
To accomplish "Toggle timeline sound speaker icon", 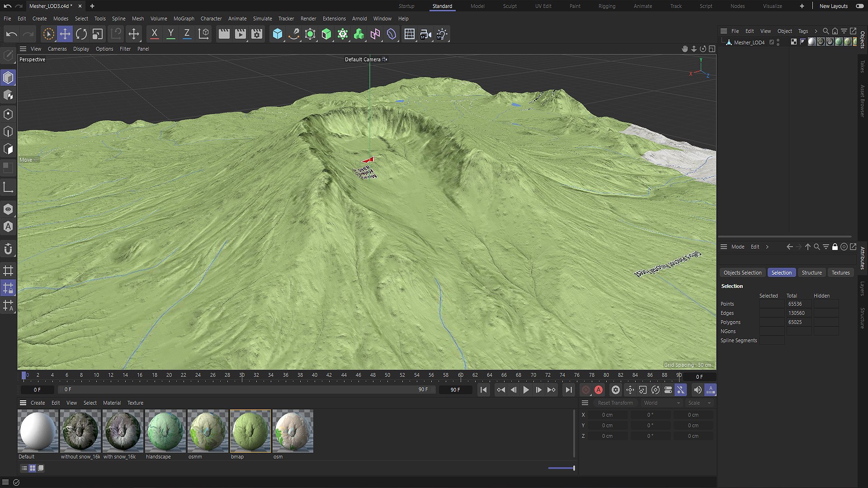I will pyautogui.click(x=698, y=390).
